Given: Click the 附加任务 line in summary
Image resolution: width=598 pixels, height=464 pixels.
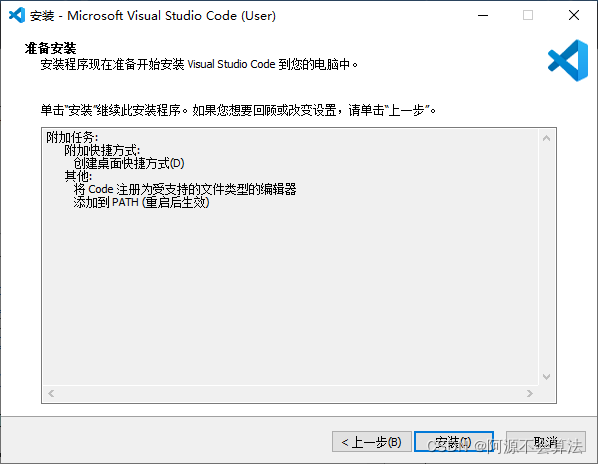Looking at the screenshot, I should (72, 137).
